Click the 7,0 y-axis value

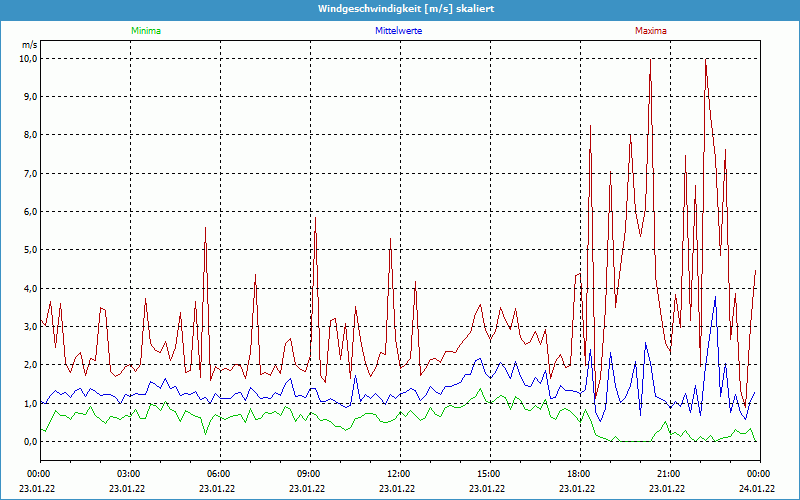(x=31, y=173)
